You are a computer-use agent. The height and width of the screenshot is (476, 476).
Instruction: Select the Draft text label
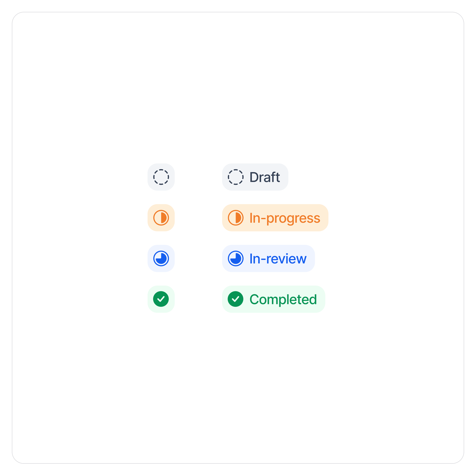264,177
